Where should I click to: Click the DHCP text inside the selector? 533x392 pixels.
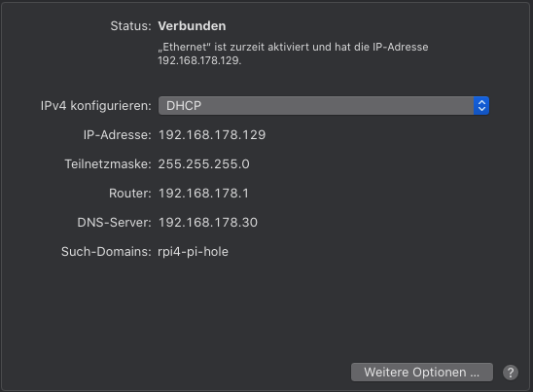[x=184, y=106]
